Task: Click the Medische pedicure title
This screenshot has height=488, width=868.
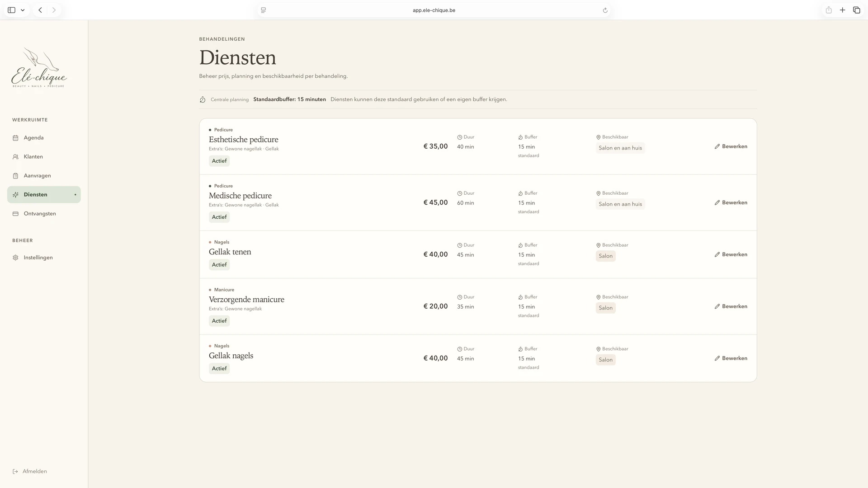Action: 240,196
